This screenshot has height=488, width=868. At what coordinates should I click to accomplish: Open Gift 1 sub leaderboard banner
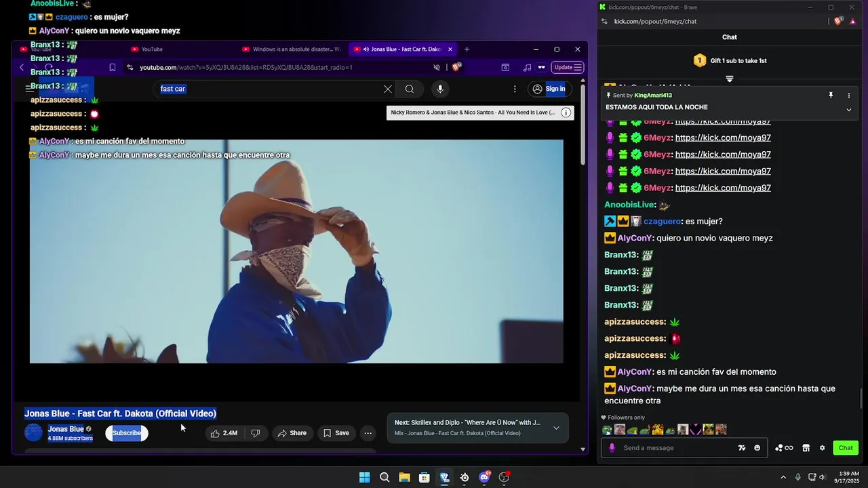pyautogui.click(x=730, y=60)
